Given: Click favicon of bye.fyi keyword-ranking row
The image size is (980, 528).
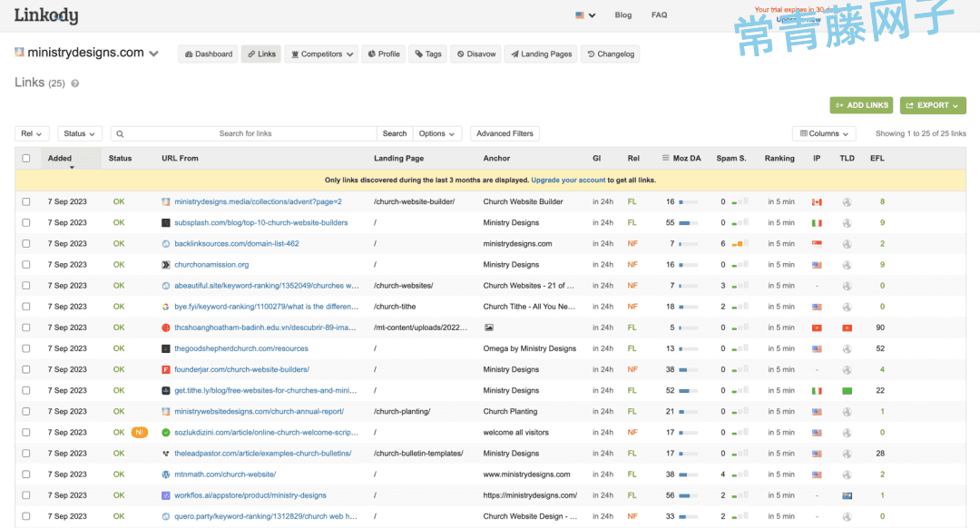Looking at the screenshot, I should pyautogui.click(x=166, y=307).
